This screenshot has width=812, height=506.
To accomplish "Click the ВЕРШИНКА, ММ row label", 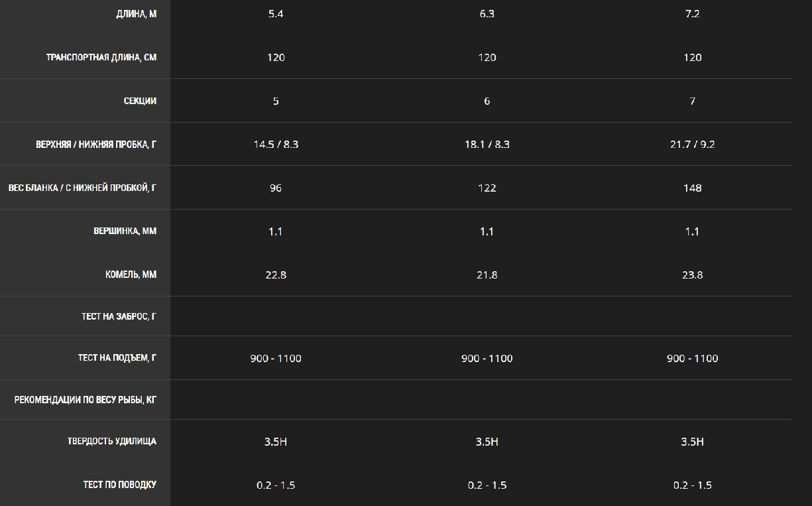I will pyautogui.click(x=125, y=231).
